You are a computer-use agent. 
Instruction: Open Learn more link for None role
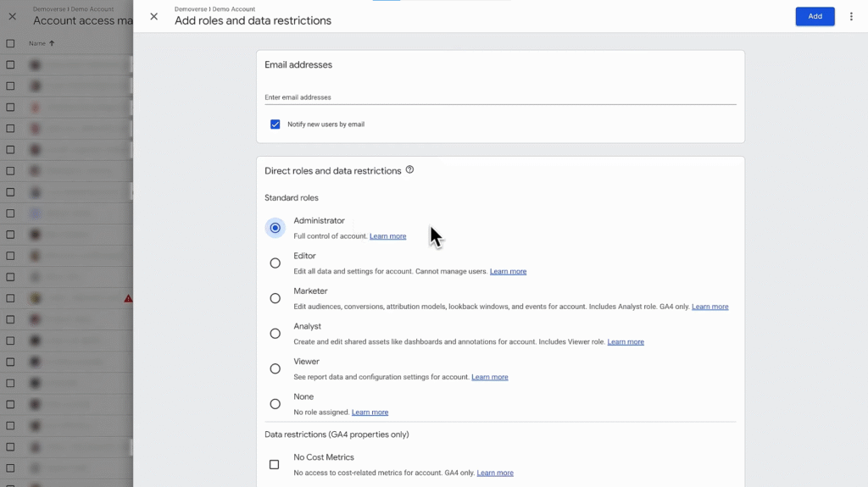point(370,412)
